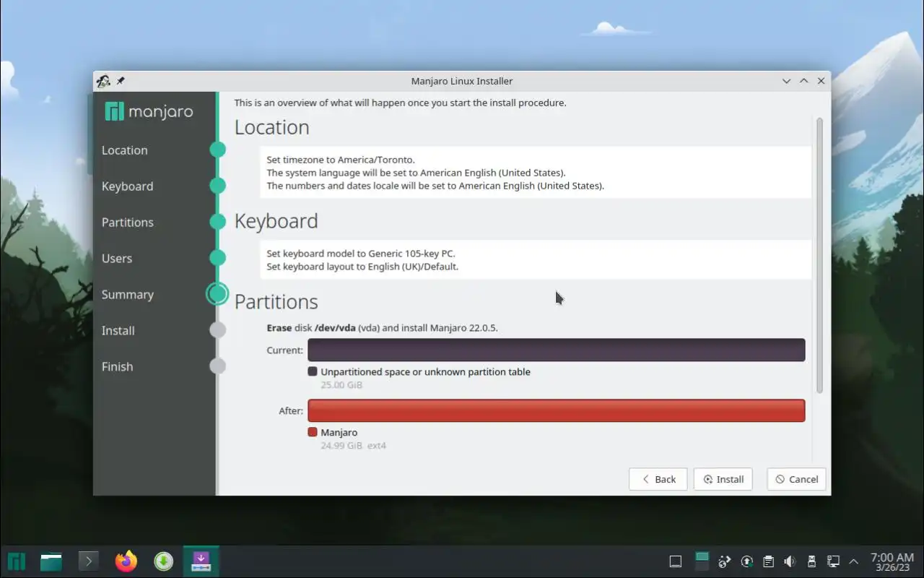
Task: Click the installer window menu icon
Action: click(x=103, y=81)
